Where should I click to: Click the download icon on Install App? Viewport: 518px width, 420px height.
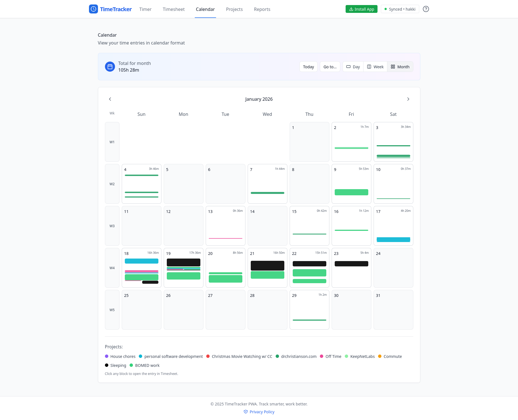coord(351,9)
